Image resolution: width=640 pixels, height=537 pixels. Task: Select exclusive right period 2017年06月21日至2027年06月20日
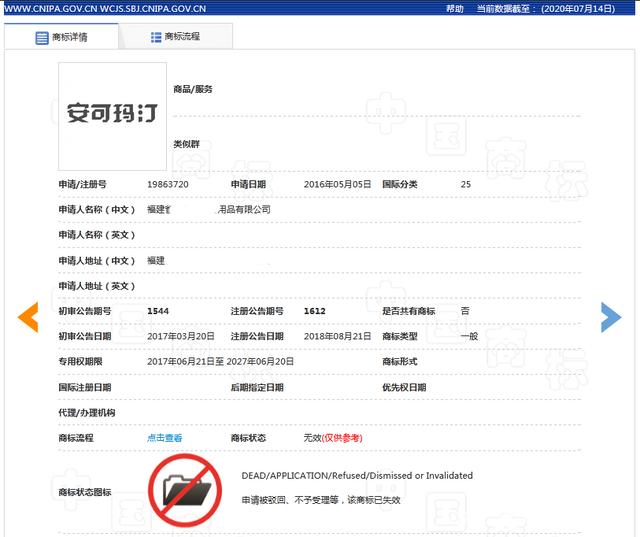pos(220,362)
